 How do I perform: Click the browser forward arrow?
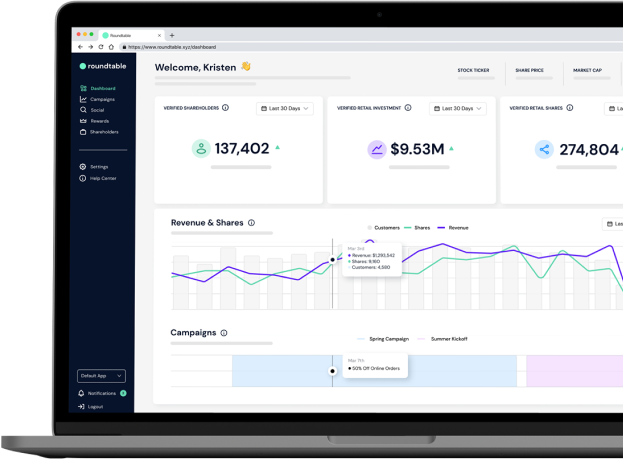click(x=91, y=47)
